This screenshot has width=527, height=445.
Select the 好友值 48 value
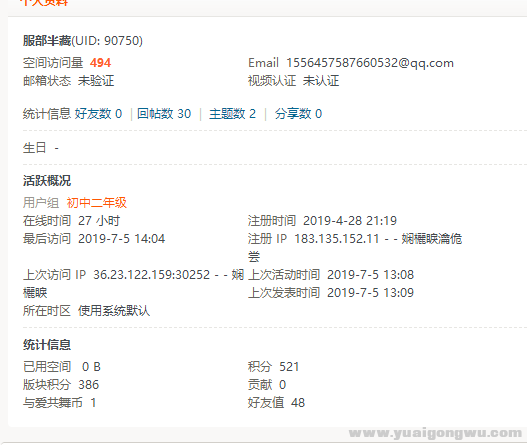click(x=276, y=403)
